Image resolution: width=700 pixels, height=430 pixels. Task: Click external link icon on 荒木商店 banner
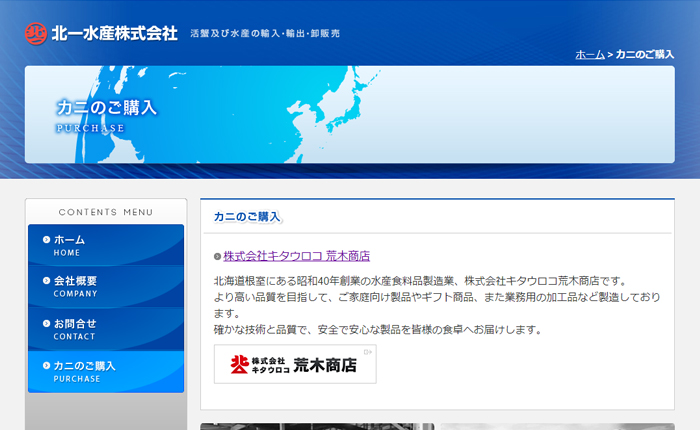pos(367,352)
